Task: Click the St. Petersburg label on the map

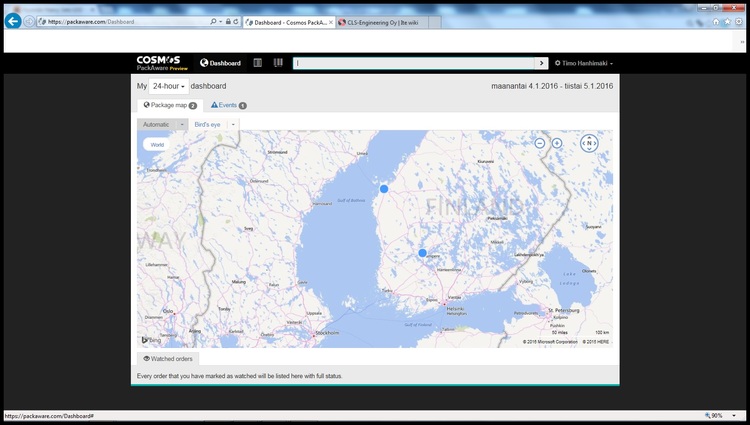Action: coord(563,310)
